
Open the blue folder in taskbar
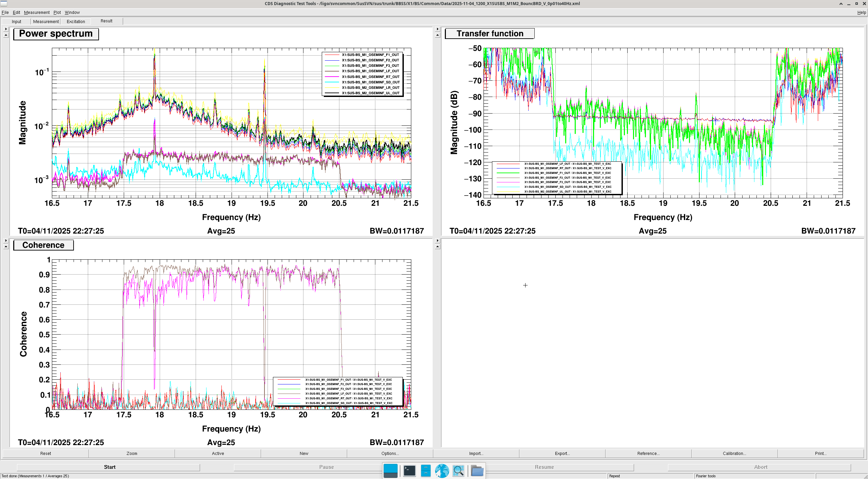477,471
